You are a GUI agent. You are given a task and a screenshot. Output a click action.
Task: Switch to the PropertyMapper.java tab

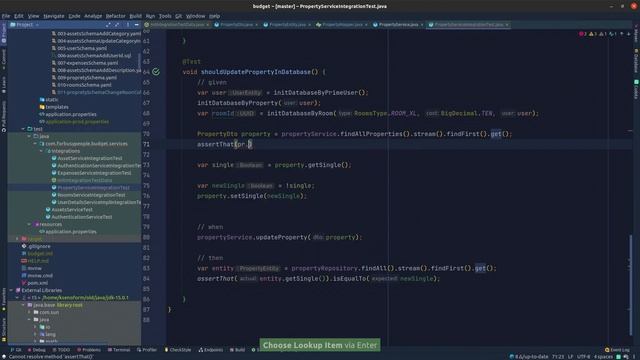coord(342,24)
